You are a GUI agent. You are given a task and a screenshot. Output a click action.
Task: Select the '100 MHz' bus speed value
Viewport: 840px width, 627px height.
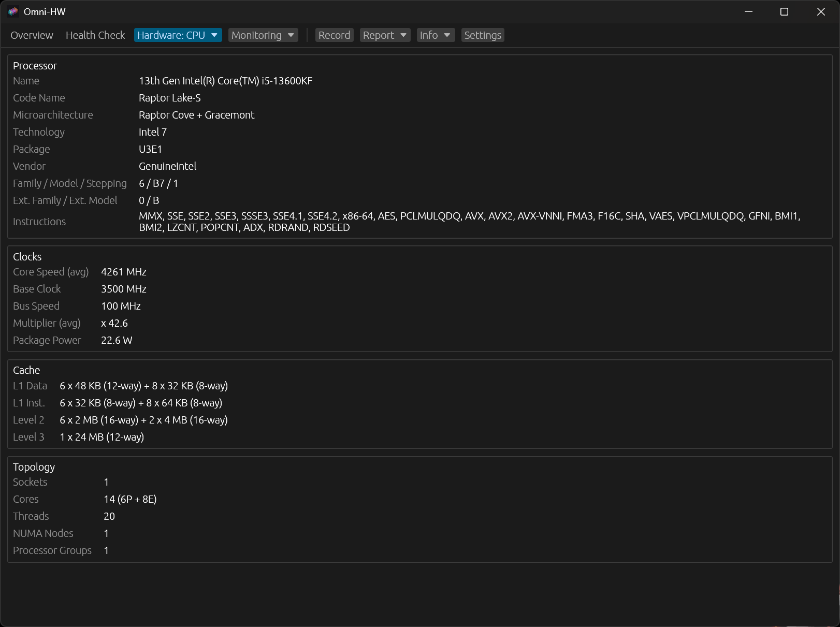click(x=121, y=306)
